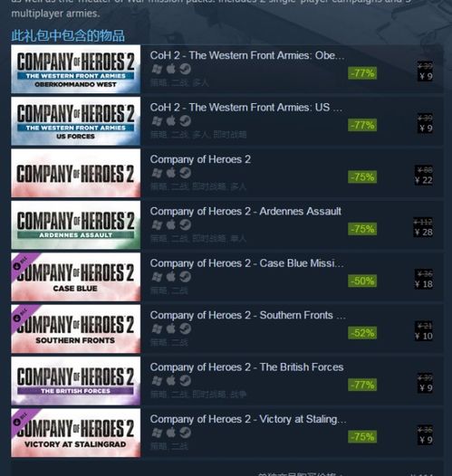The width and height of the screenshot is (452, 476).
Task: Click Windows icon under Ardennes Assault title
Action: (157, 224)
